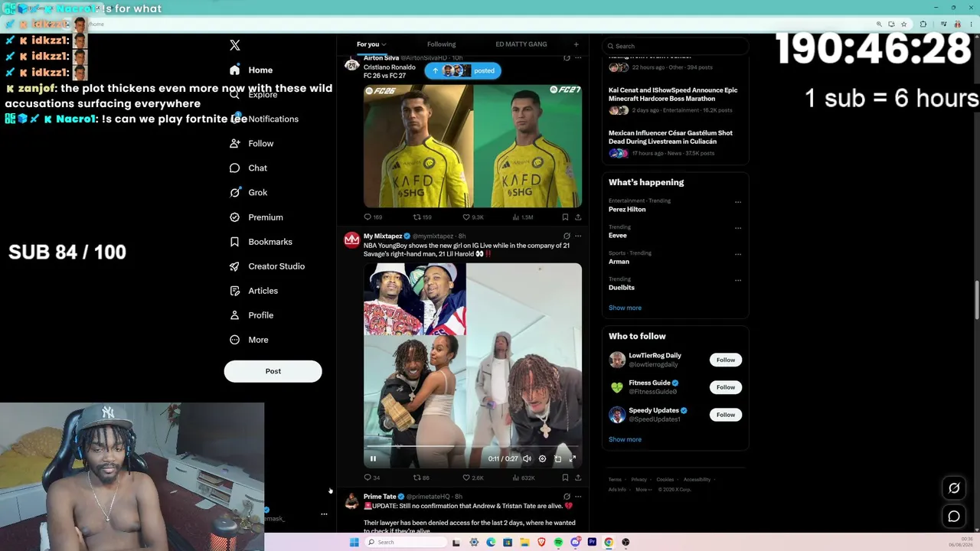Click the Post button

pos(273,371)
